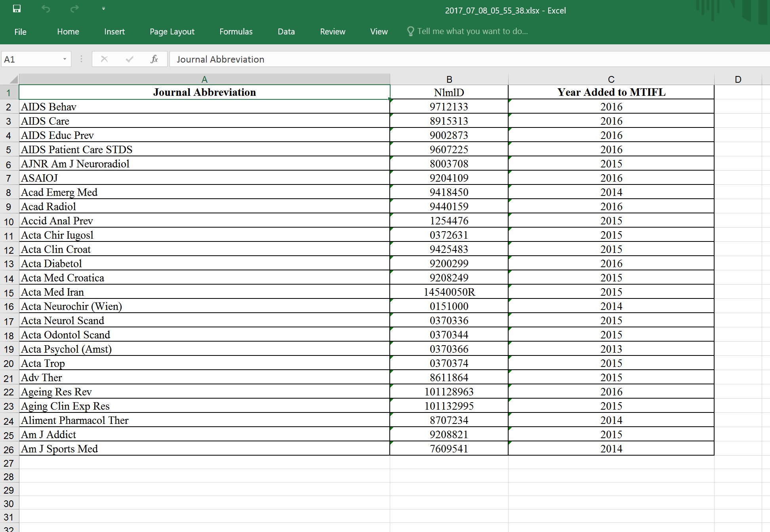Click the lightbulb icon beside Tell me

(410, 31)
